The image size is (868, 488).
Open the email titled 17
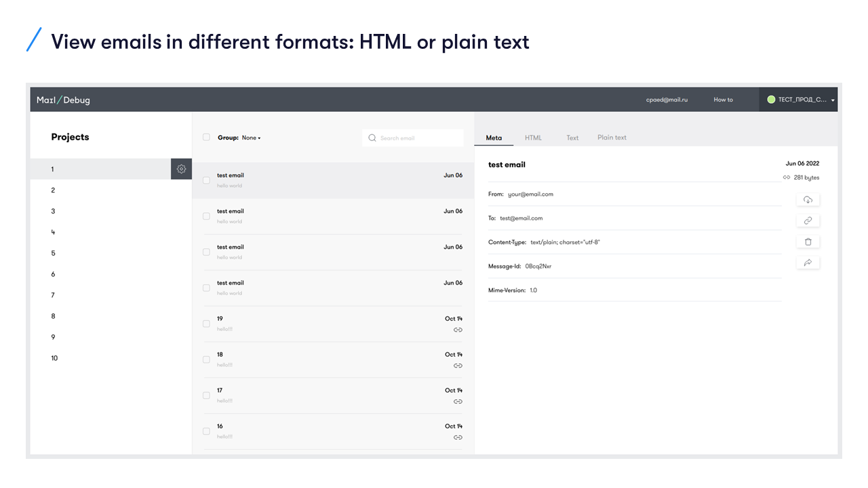point(333,395)
